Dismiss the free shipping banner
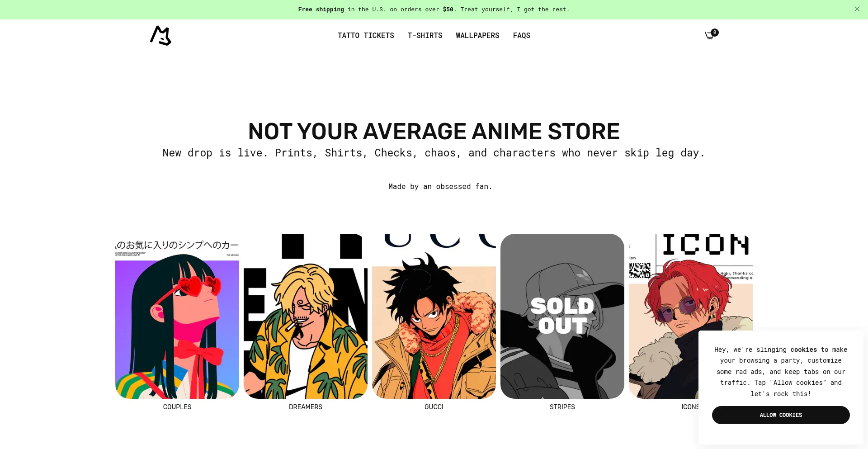The height and width of the screenshot is (449, 868). pos(857,9)
